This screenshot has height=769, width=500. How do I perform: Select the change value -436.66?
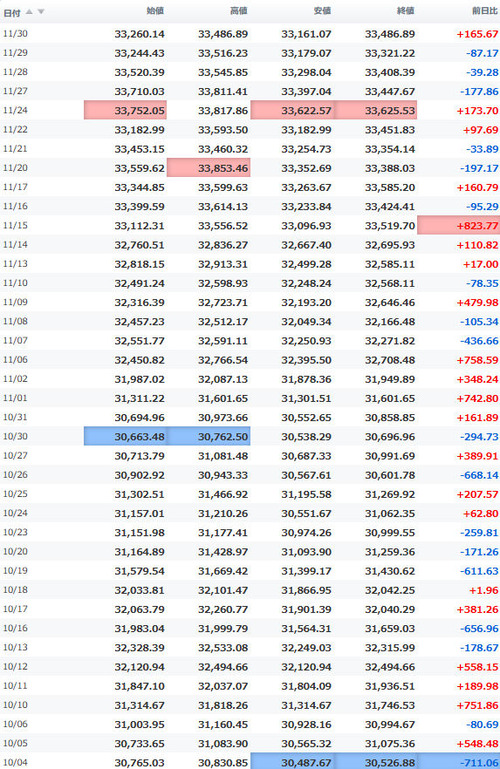pos(479,340)
